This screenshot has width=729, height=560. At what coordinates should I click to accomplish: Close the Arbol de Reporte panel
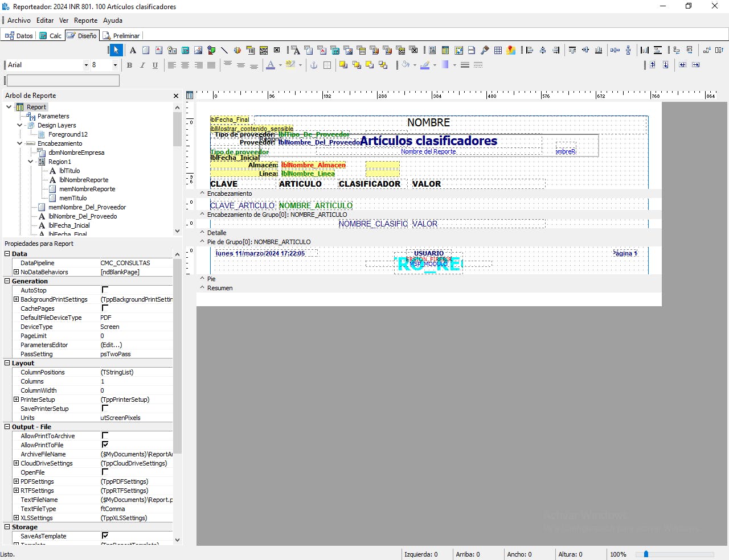[176, 96]
